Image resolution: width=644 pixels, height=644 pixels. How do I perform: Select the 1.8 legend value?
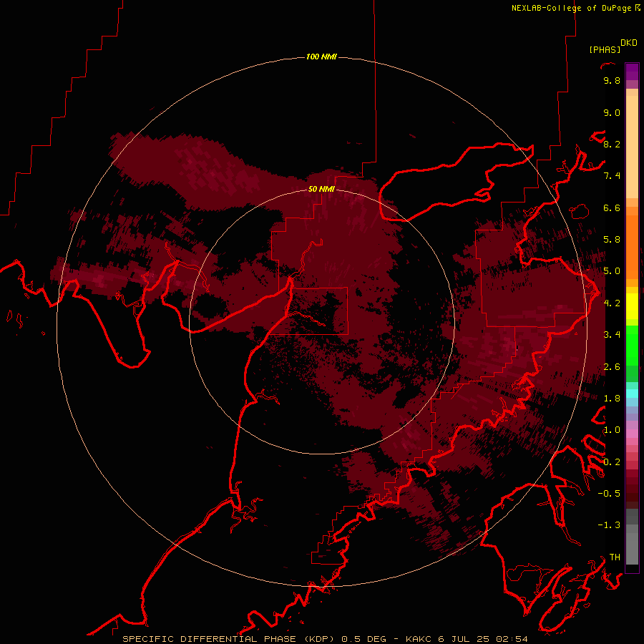click(612, 399)
